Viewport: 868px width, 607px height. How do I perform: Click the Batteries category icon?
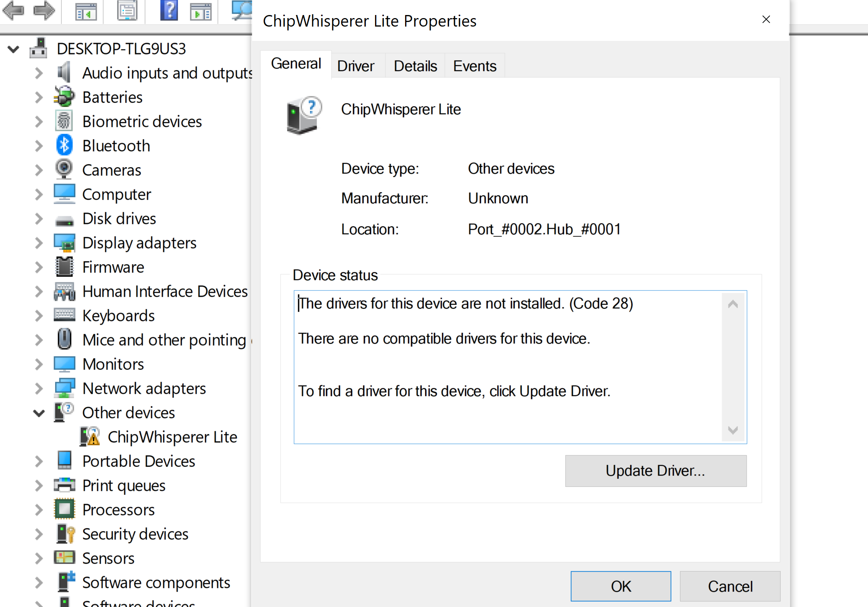[64, 97]
